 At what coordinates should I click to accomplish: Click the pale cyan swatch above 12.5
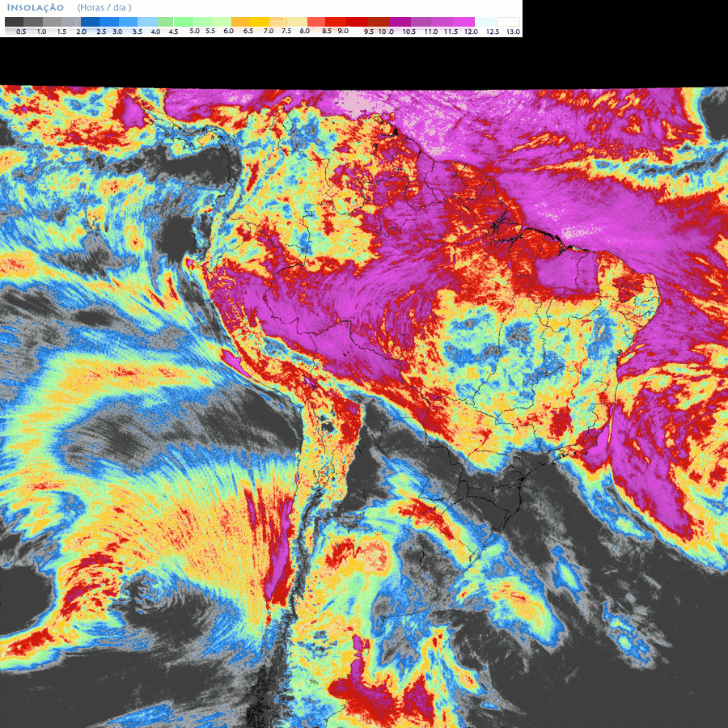click(x=485, y=22)
